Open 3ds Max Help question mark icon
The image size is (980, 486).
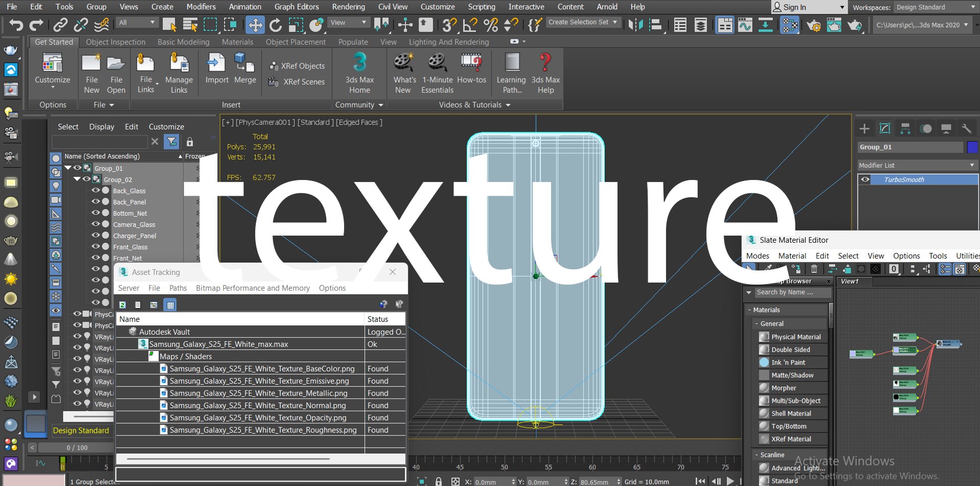tap(545, 63)
